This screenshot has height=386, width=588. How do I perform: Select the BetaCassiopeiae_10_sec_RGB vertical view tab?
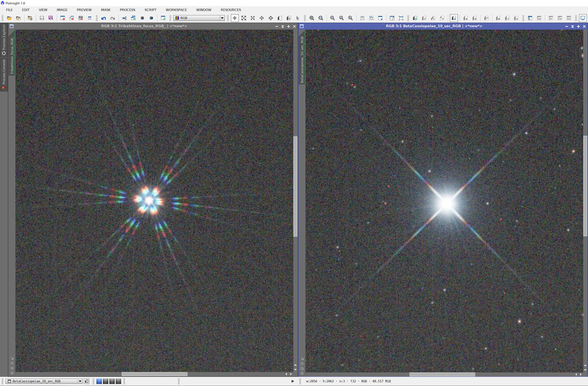(x=302, y=58)
